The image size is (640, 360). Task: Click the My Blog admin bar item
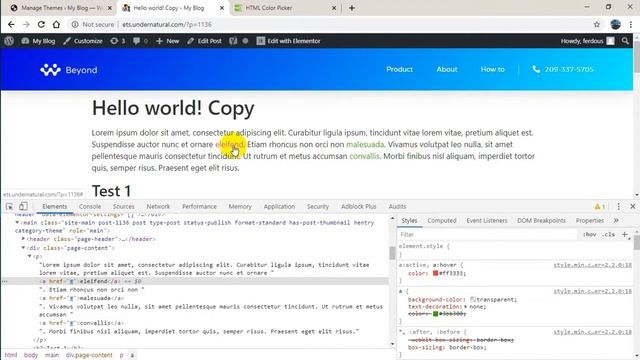(x=38, y=41)
